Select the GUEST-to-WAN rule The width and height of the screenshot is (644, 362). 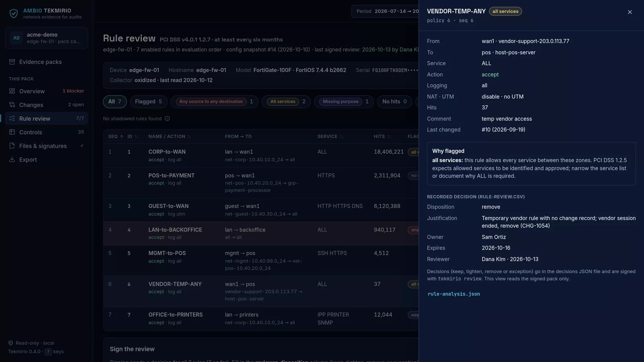pyautogui.click(x=261, y=210)
